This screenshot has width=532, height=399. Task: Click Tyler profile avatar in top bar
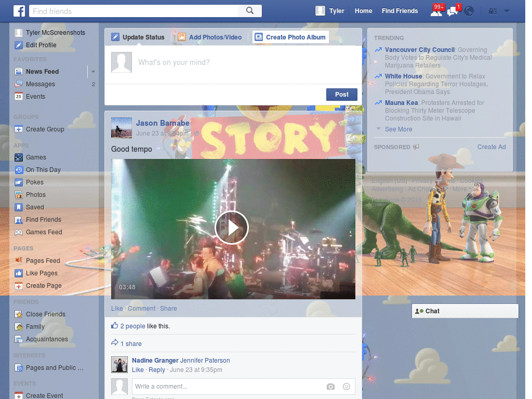[320, 11]
